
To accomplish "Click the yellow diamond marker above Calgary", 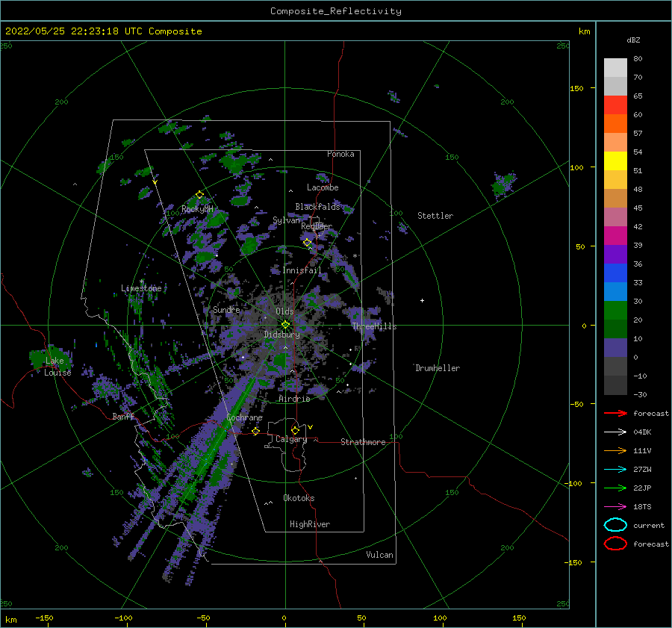I will click(295, 430).
